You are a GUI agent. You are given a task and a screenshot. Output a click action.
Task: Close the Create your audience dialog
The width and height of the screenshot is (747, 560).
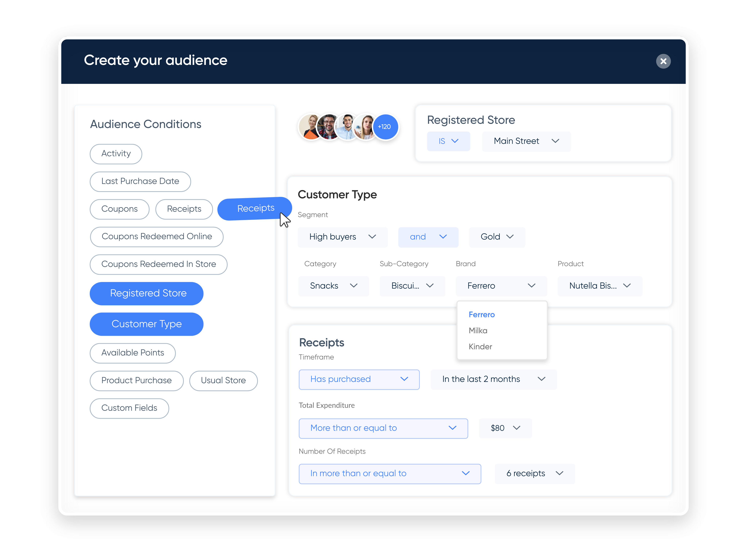coord(663,61)
